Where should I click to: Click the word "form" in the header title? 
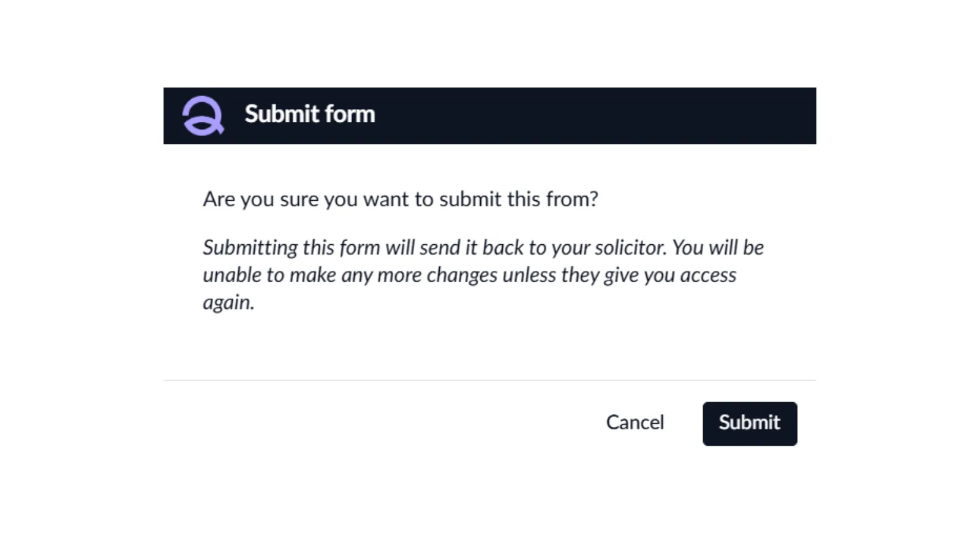tap(350, 114)
